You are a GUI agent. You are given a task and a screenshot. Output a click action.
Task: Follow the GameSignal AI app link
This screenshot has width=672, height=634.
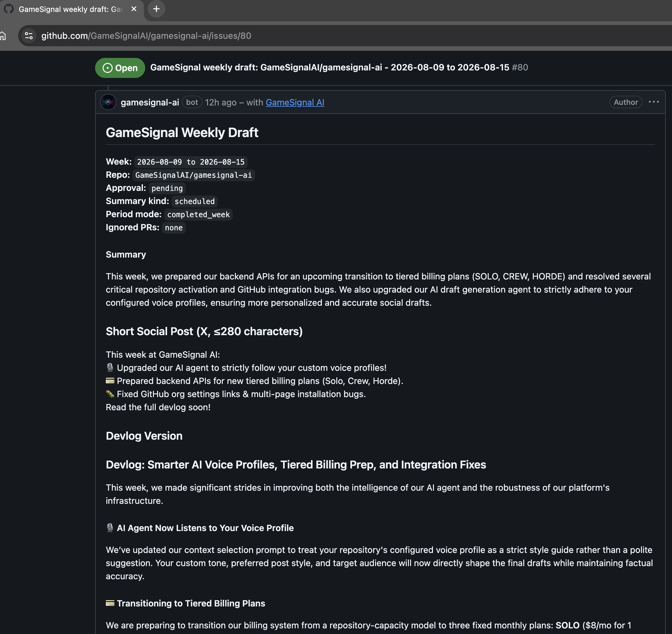(295, 102)
